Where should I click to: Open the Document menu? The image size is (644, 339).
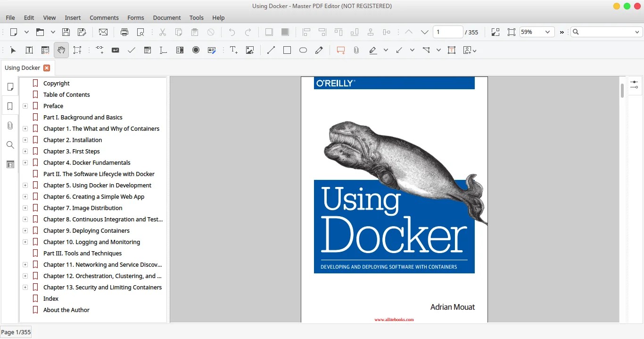[x=167, y=17]
